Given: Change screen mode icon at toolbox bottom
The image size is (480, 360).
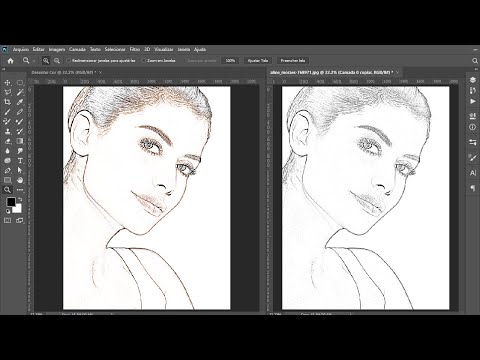Looking at the screenshot, I should [x=20, y=220].
